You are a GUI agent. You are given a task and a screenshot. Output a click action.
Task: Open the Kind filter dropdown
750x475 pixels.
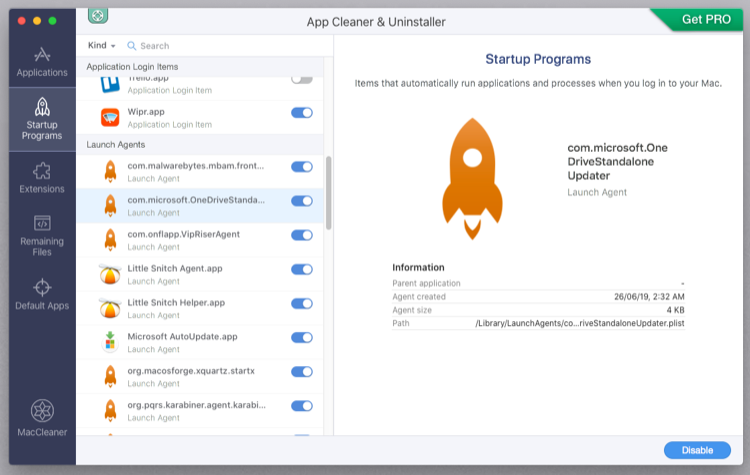pyautogui.click(x=101, y=45)
